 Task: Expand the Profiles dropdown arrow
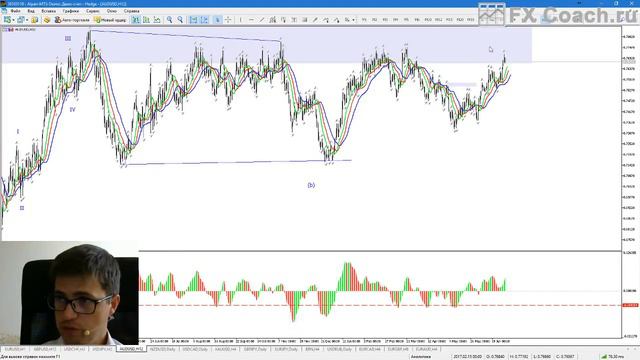point(27,20)
